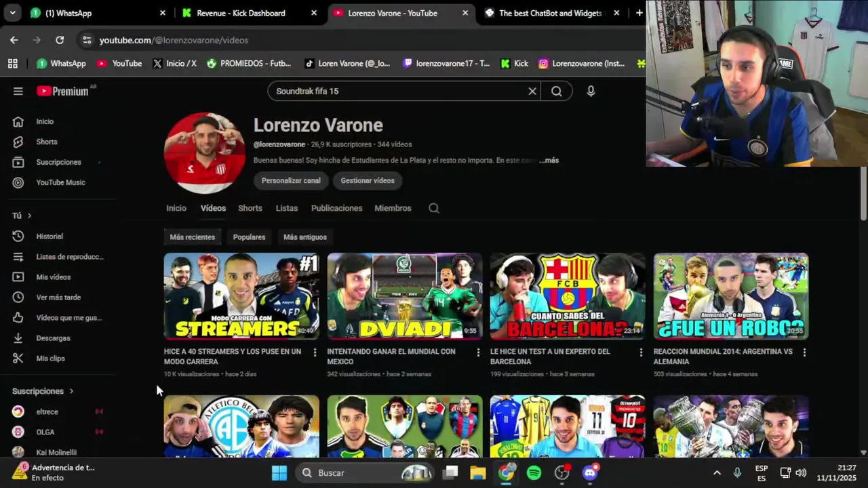Viewport: 868px width, 488px height.
Task: Open the channel Publicaciones tab
Action: point(337,208)
